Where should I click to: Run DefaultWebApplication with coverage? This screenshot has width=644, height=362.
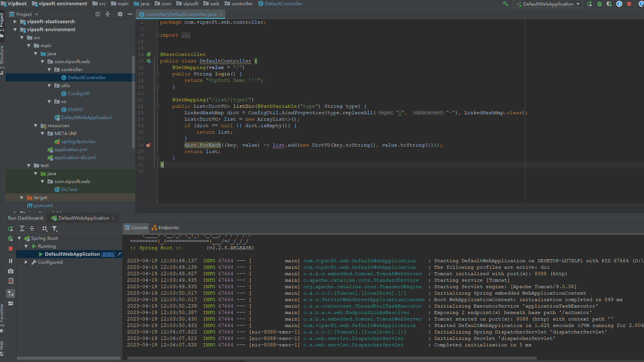point(609,4)
